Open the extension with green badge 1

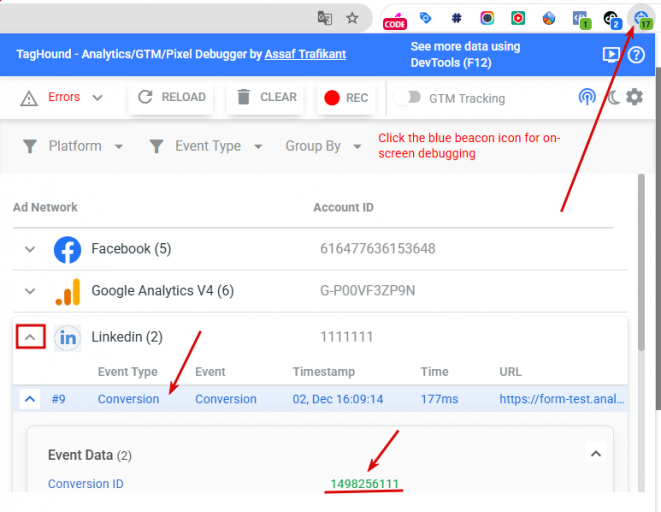[581, 19]
